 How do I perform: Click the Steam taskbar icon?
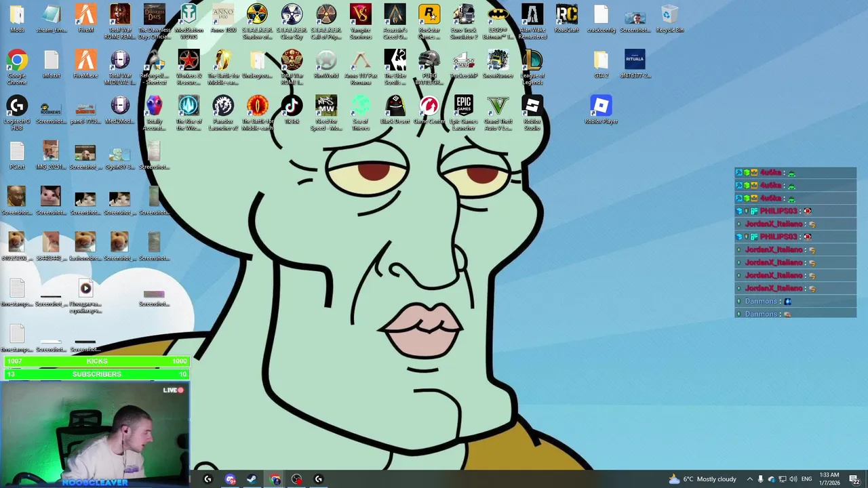click(x=252, y=479)
